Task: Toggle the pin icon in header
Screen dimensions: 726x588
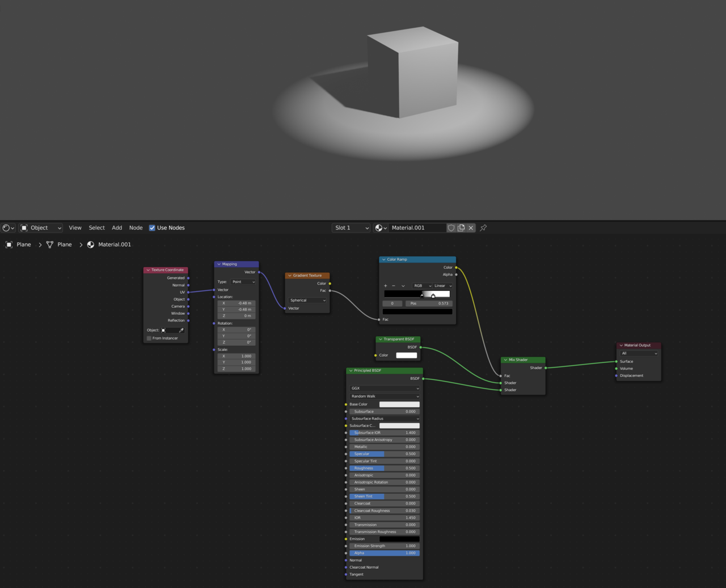Action: [x=483, y=228]
